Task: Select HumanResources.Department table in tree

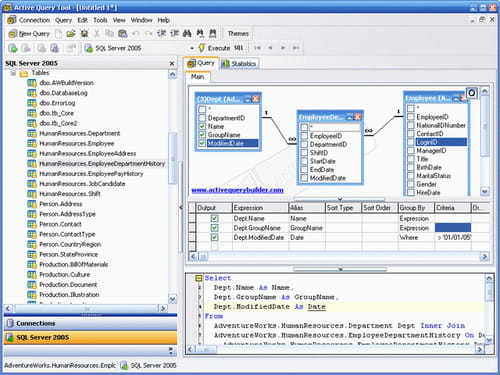Action: [x=80, y=133]
